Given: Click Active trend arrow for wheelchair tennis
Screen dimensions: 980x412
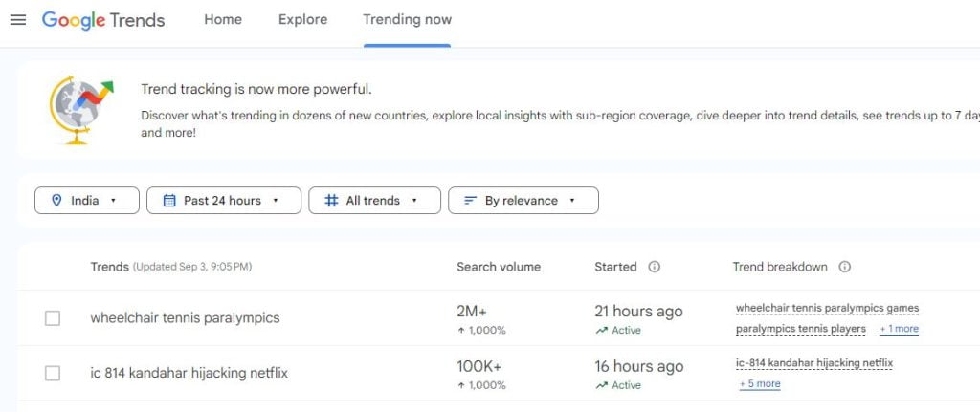Looking at the screenshot, I should point(600,331).
